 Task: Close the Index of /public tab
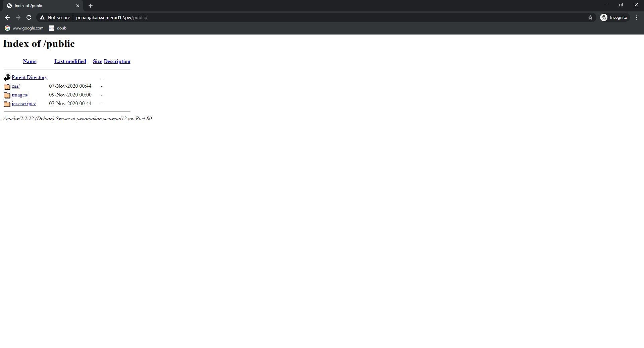pyautogui.click(x=78, y=6)
